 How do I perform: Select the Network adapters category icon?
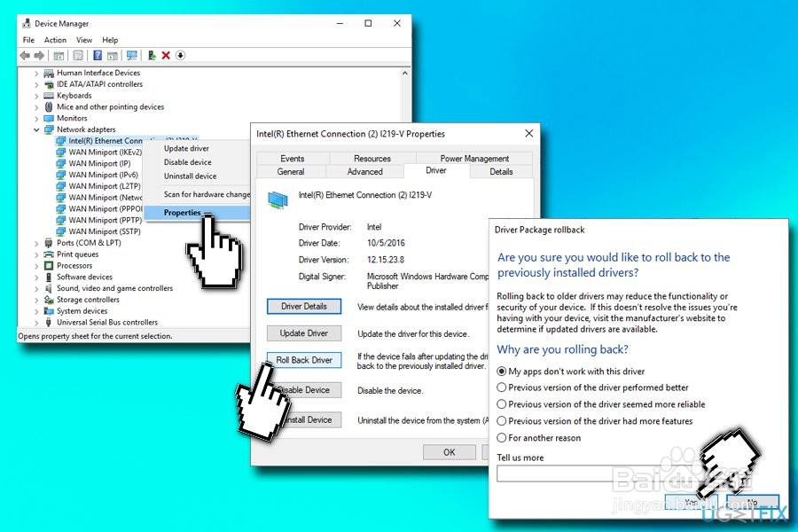tap(49, 129)
